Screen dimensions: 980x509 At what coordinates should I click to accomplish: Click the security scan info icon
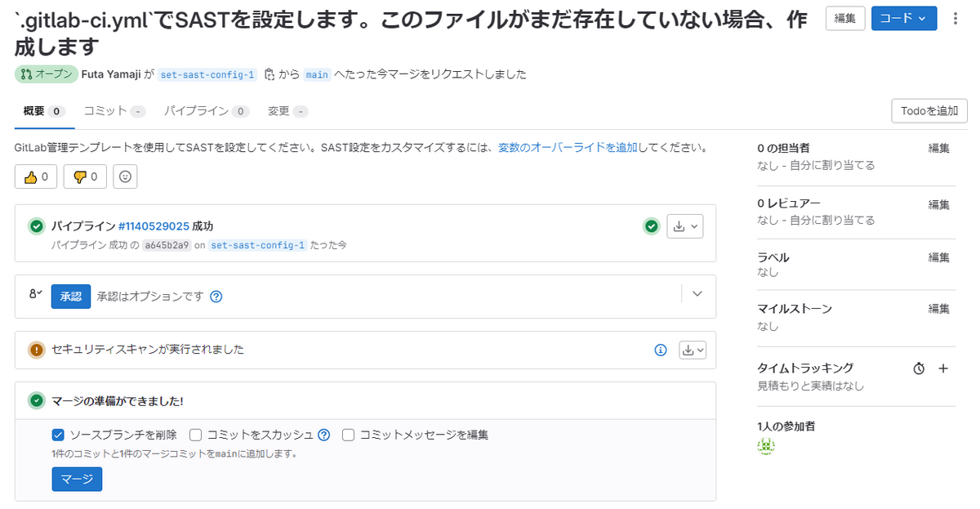tap(660, 349)
